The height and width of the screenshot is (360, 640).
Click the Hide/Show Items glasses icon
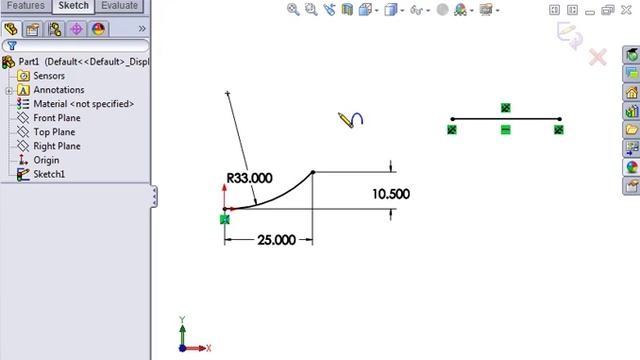(416, 10)
